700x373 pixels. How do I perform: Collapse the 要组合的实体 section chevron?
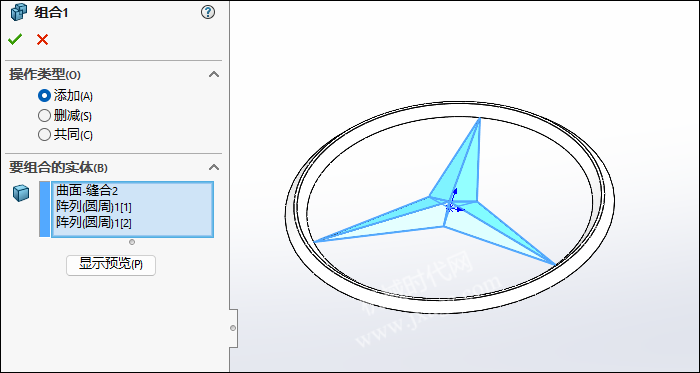click(x=214, y=167)
